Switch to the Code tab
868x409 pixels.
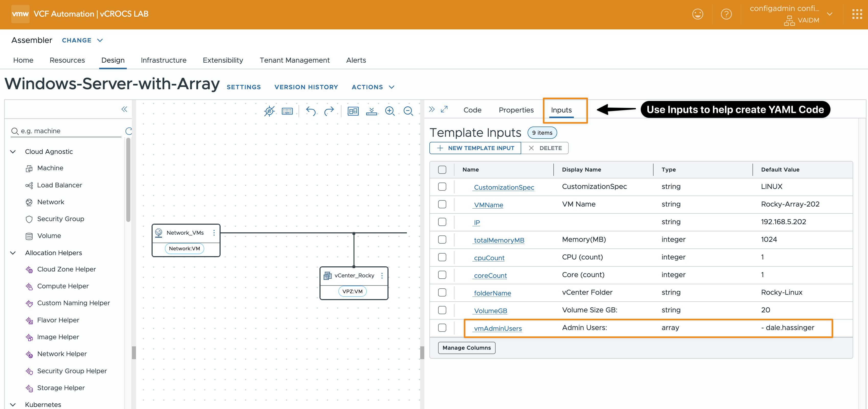pyautogui.click(x=472, y=110)
